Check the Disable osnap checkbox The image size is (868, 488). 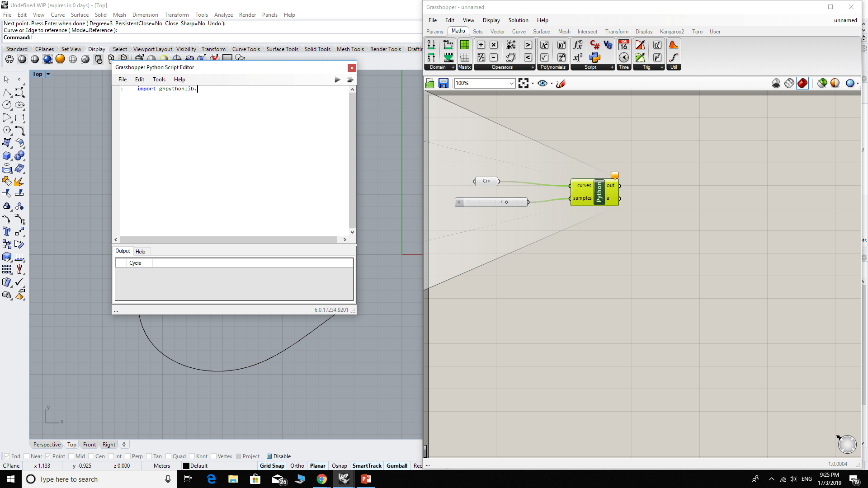(x=269, y=456)
